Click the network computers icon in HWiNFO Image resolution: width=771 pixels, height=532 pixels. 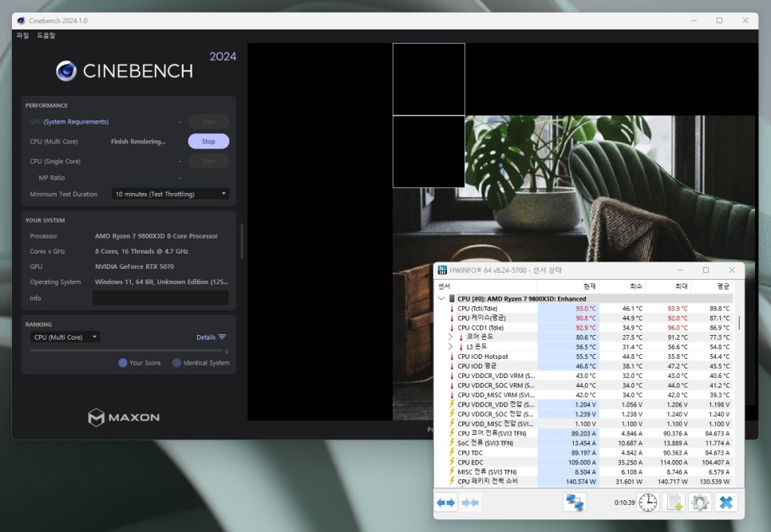pyautogui.click(x=575, y=502)
